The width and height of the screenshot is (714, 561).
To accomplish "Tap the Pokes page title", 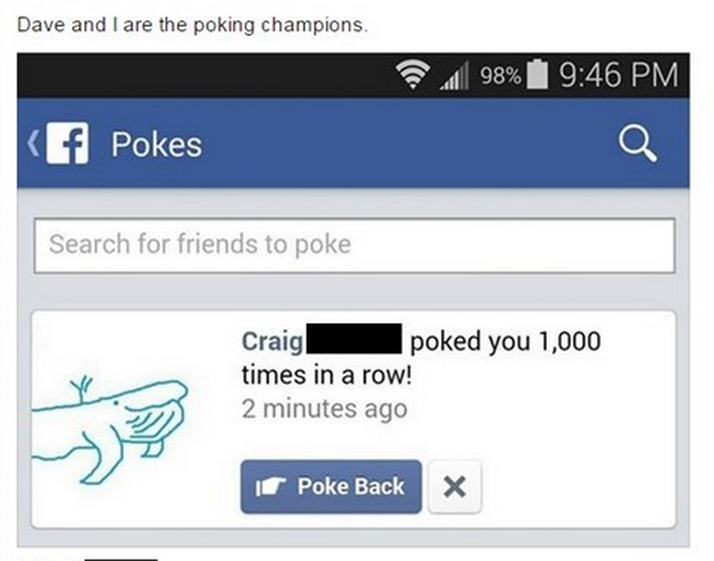I will (156, 146).
